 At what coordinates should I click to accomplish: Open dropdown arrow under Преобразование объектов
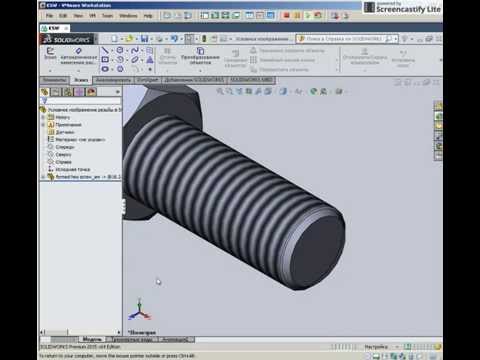click(200, 71)
